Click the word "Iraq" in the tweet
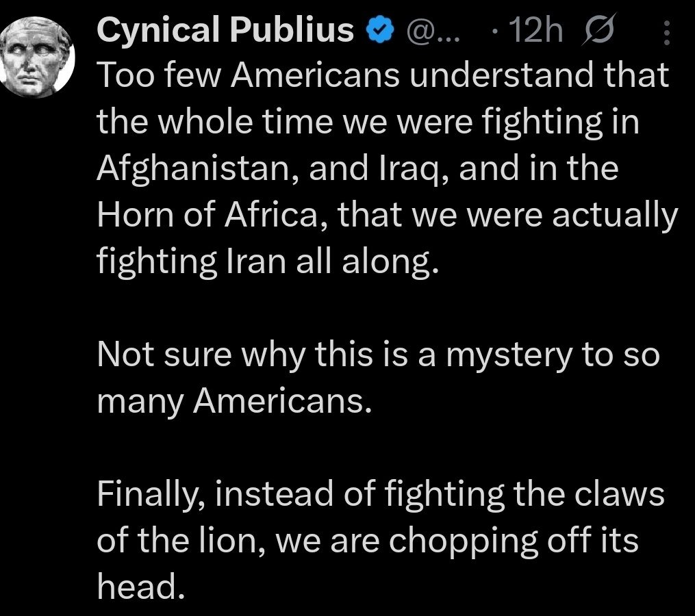 [417, 169]
